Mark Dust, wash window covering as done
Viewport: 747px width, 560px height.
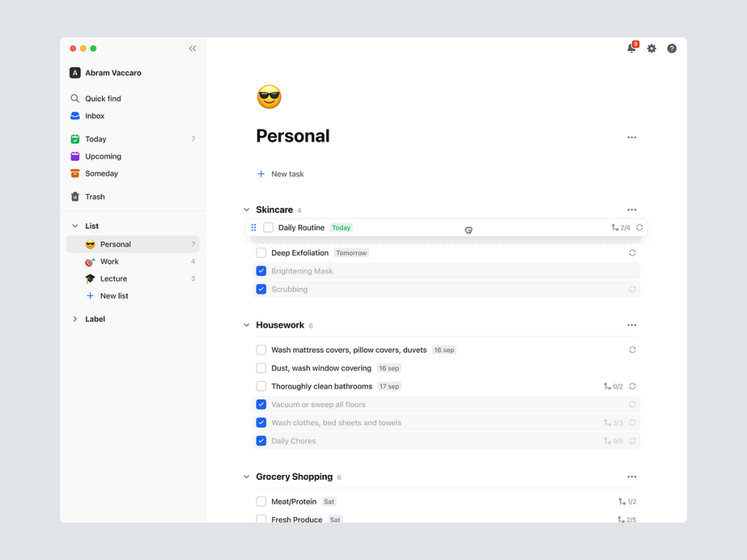[261, 368]
